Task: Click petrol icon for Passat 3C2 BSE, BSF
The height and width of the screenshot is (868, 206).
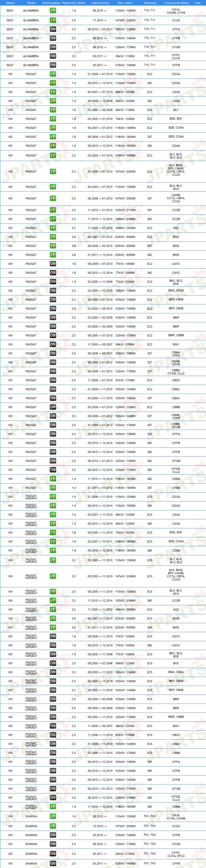Action: (53, 119)
